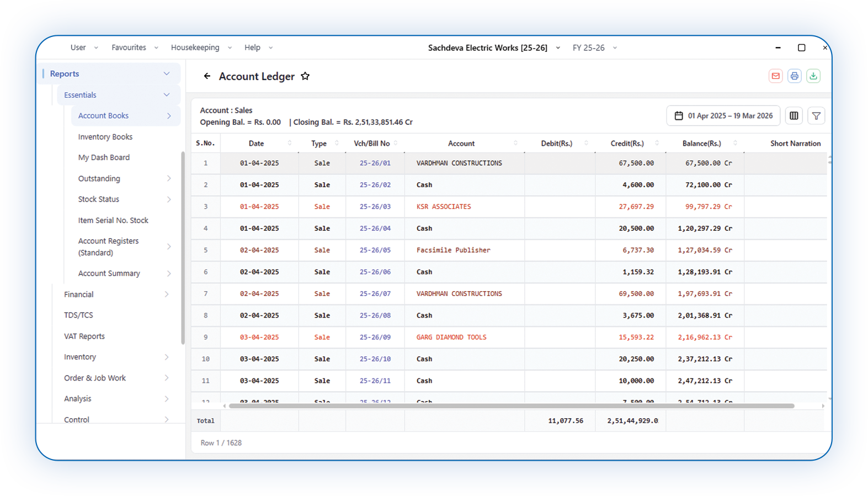Open voucher 25-26/05

[375, 250]
